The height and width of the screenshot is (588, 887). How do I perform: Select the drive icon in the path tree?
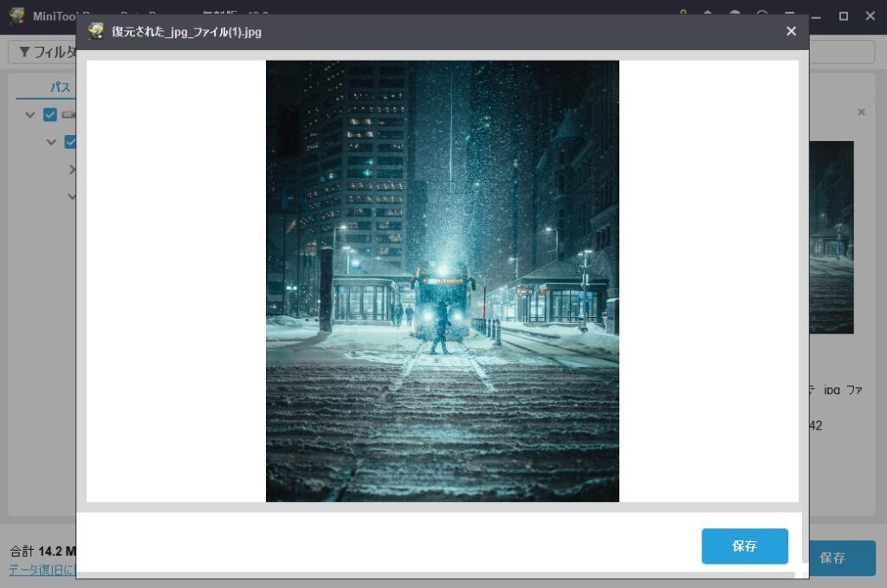click(x=68, y=114)
